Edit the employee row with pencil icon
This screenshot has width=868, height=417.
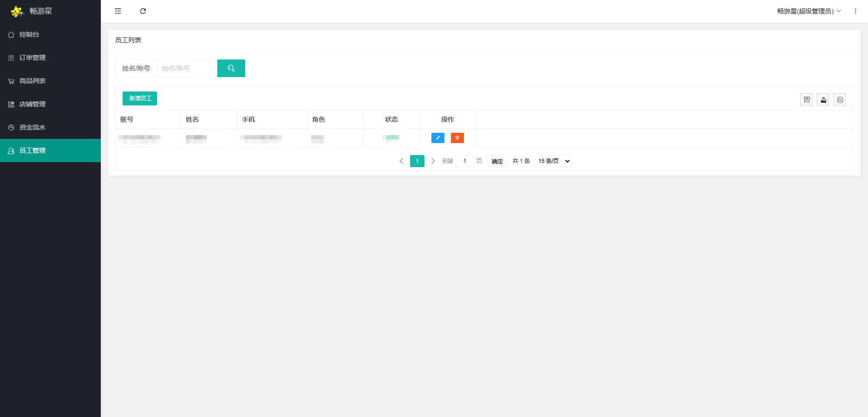pyautogui.click(x=438, y=138)
